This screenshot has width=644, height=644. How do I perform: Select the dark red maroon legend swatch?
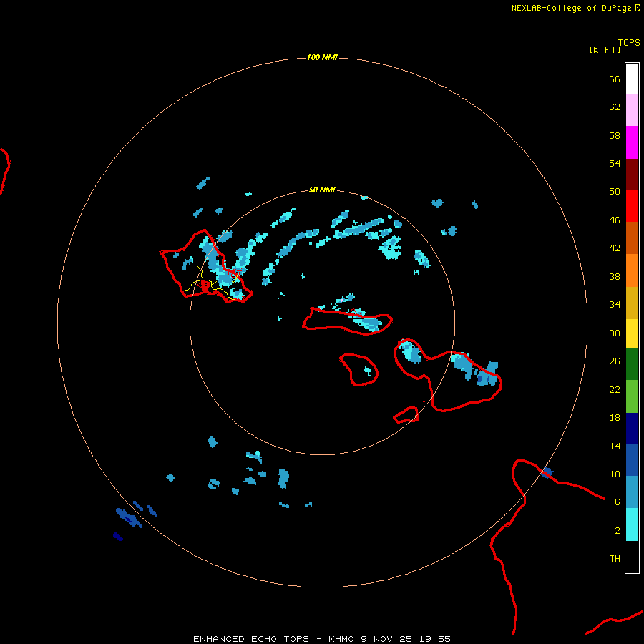(x=632, y=175)
